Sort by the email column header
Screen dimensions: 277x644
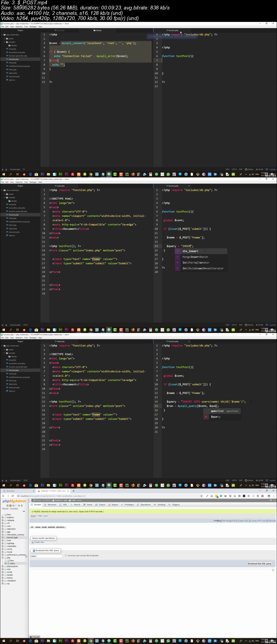coord(44,527)
